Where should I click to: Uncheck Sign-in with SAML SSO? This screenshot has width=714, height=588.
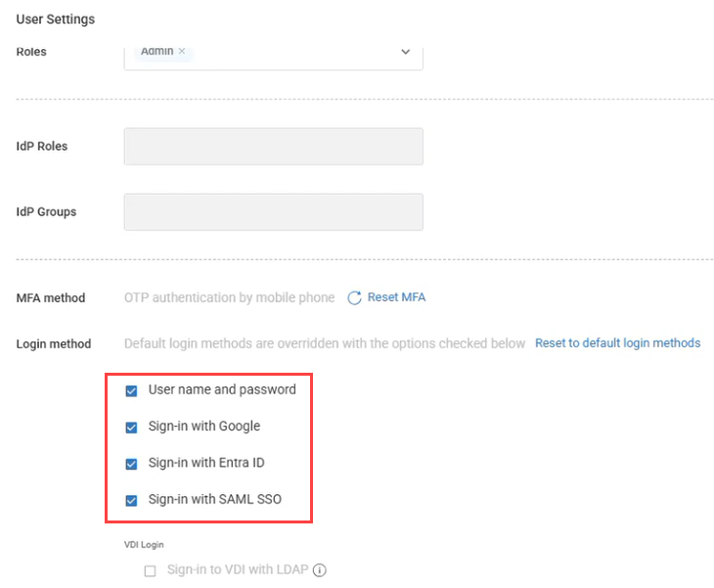131,501
